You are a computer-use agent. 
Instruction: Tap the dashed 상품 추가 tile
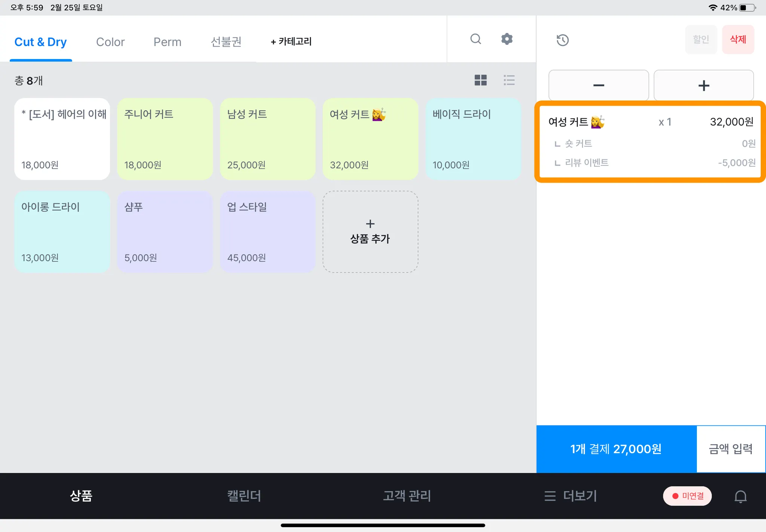click(370, 232)
